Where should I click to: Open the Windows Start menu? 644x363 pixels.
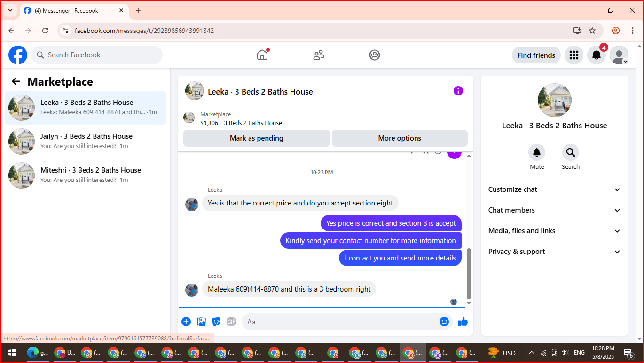tap(12, 353)
